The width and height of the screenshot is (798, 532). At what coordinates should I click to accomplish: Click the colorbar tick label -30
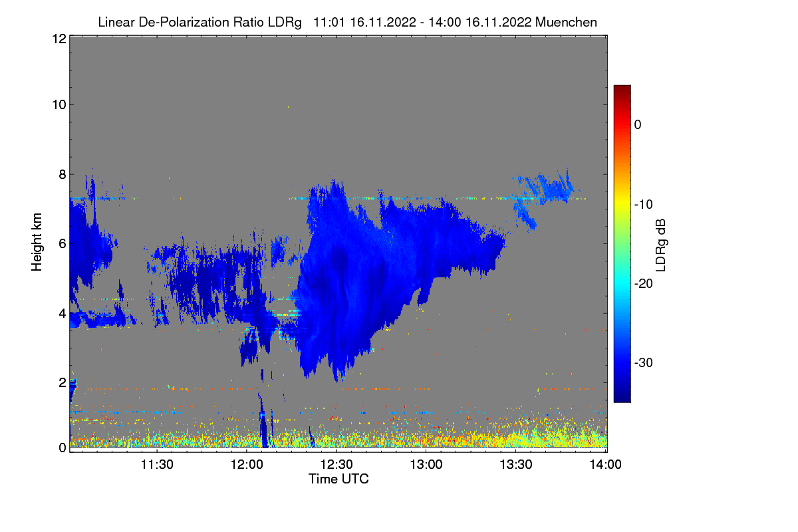(643, 363)
